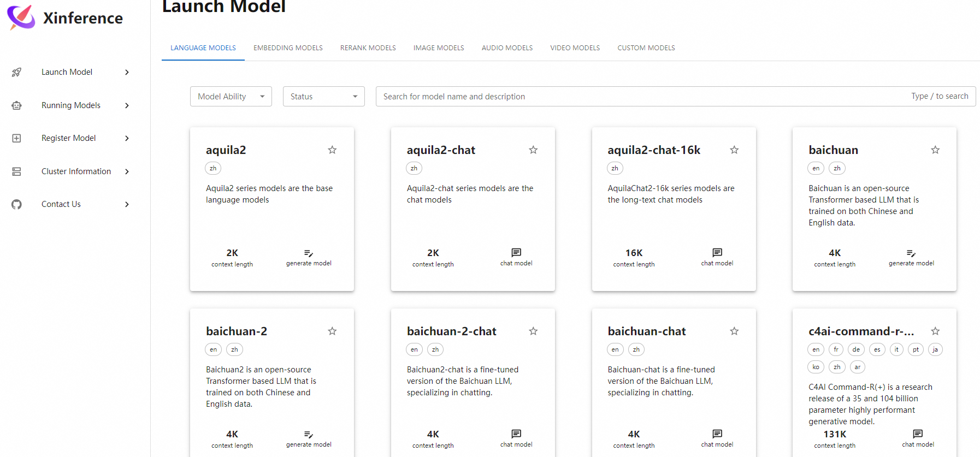Expand Running Models sidebar chevron
The image size is (980, 457).
(127, 105)
